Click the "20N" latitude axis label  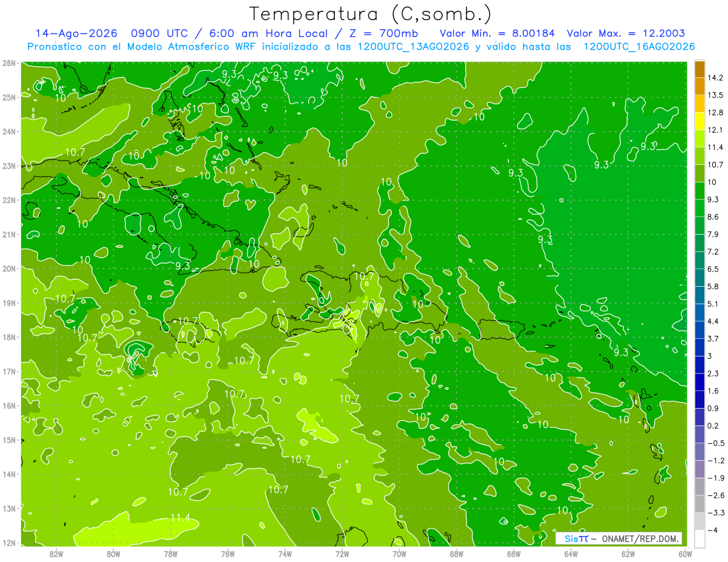[9, 268]
